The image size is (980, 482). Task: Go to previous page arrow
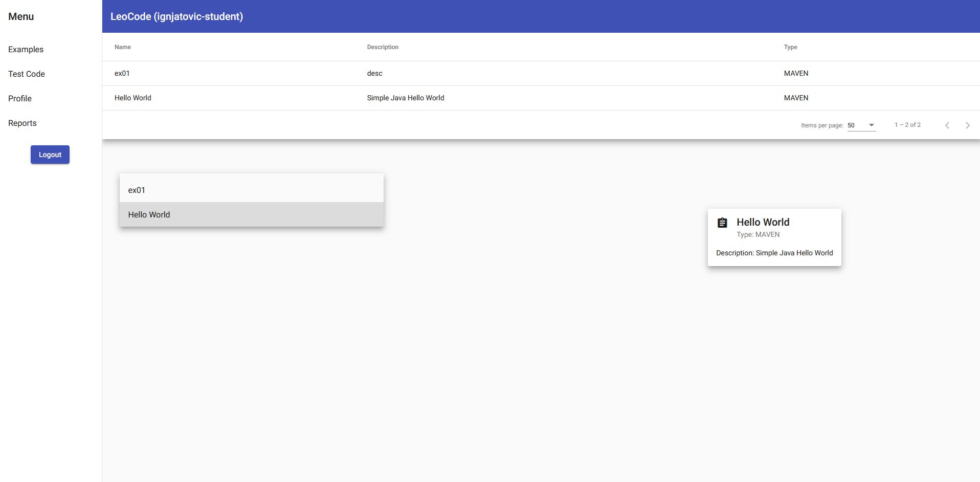point(947,125)
